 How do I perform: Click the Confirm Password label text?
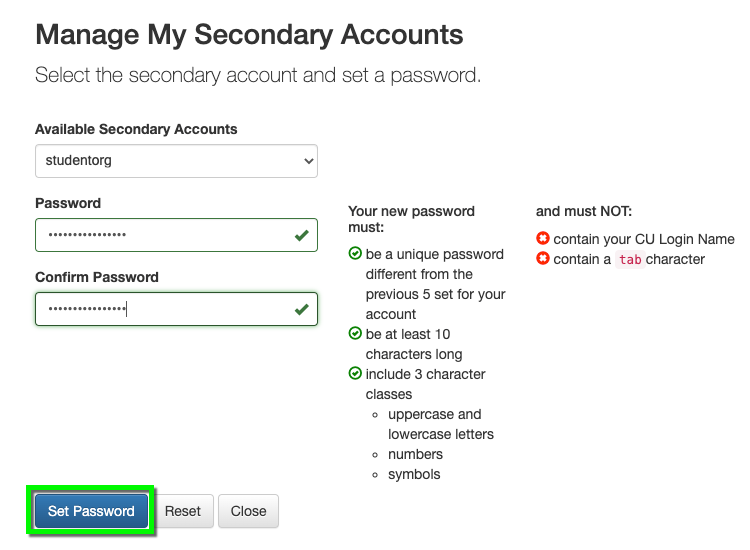(x=97, y=277)
